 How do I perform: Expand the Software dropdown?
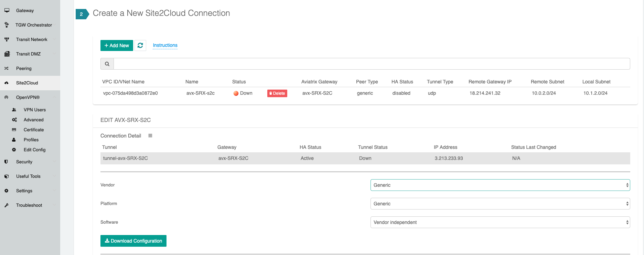point(500,222)
